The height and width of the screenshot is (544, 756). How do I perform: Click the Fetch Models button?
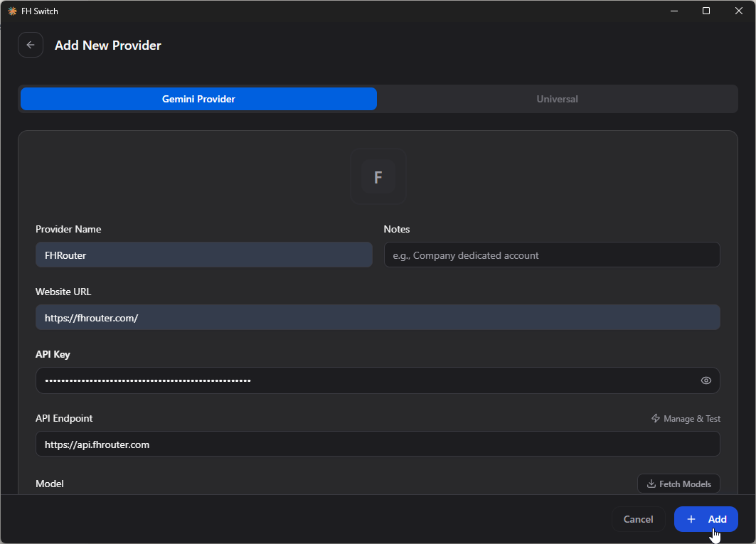pyautogui.click(x=678, y=484)
